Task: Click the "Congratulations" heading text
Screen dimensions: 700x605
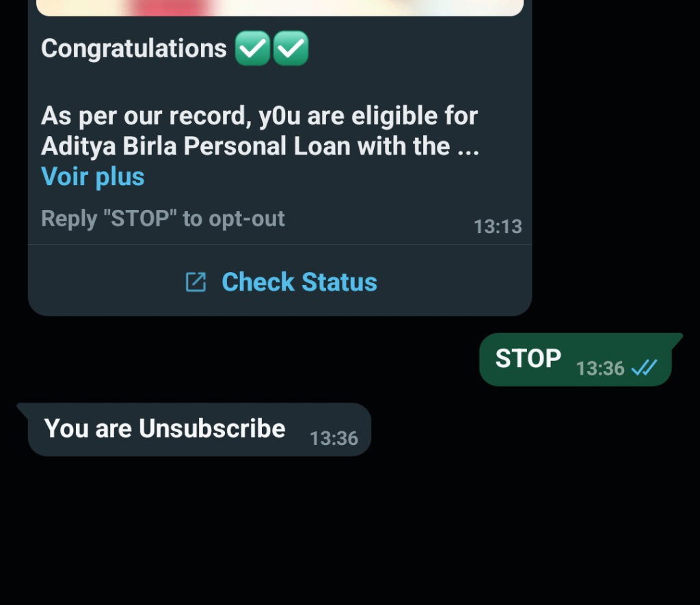Action: (134, 49)
